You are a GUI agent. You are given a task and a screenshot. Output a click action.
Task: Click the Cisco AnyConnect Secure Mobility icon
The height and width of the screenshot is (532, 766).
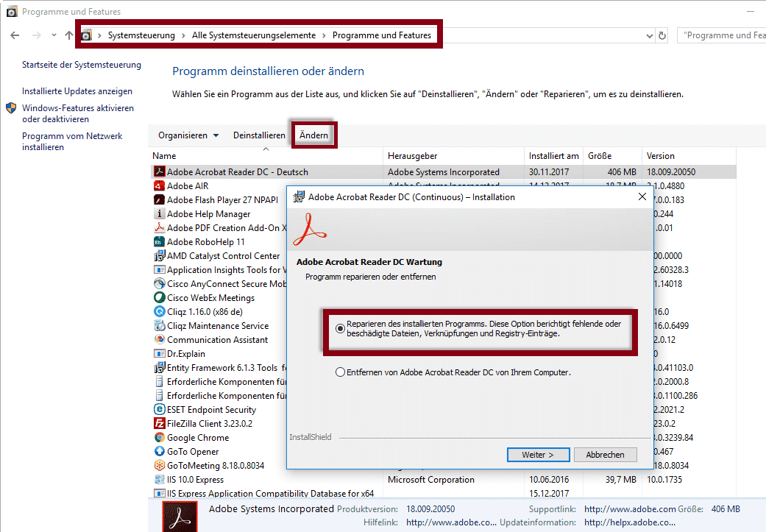159,283
